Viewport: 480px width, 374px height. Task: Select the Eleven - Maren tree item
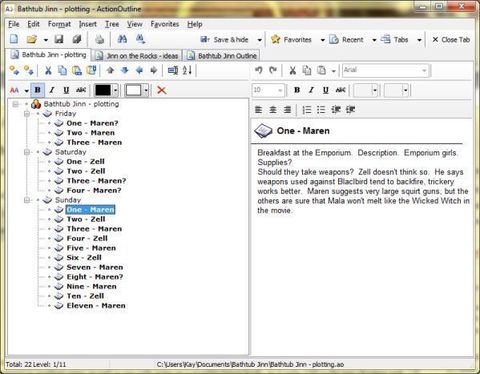[x=96, y=306]
